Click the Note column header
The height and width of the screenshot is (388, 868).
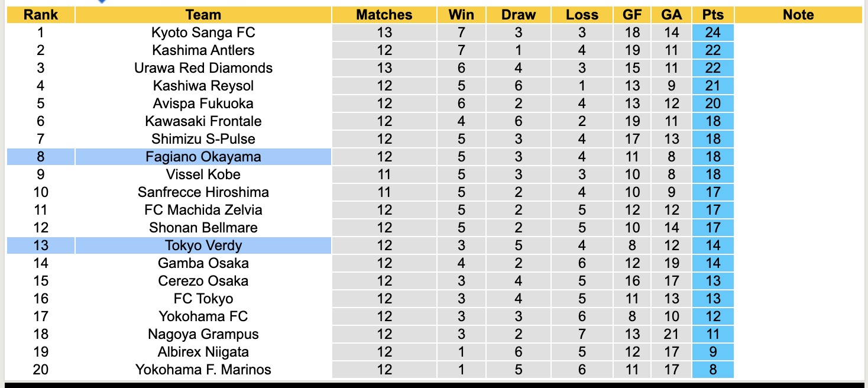[798, 15]
